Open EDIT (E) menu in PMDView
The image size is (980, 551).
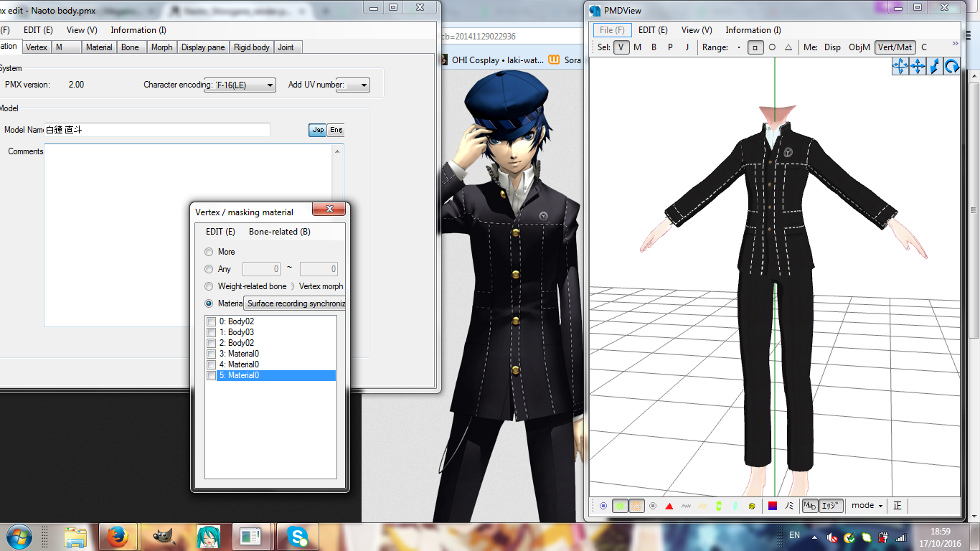[x=653, y=30]
